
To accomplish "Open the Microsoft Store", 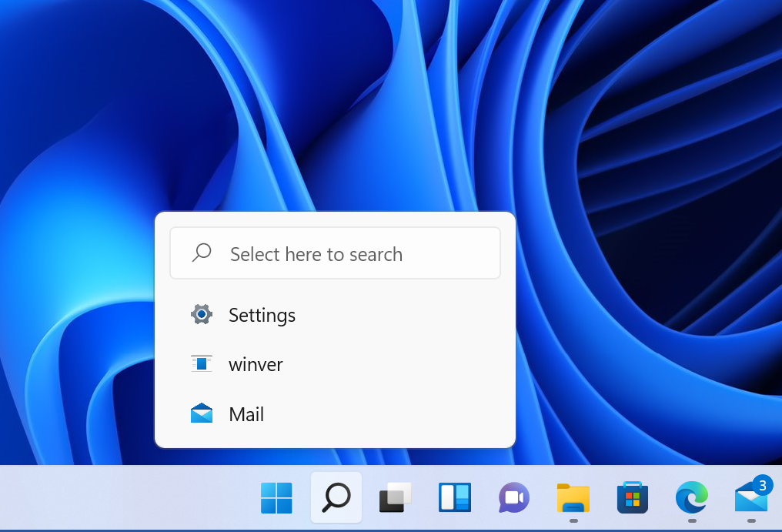I will point(632,498).
